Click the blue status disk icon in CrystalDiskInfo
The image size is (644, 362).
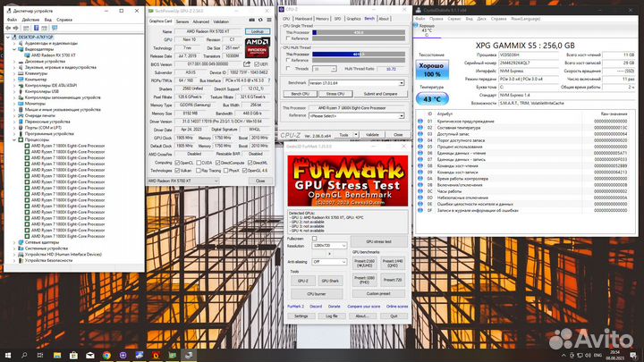tap(416, 25)
